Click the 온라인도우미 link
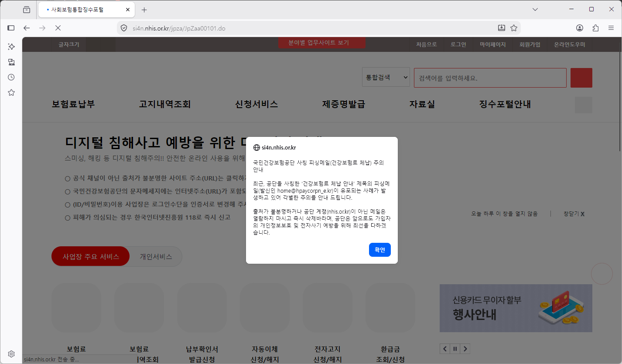Image resolution: width=622 pixels, height=364 pixels. tap(570, 44)
